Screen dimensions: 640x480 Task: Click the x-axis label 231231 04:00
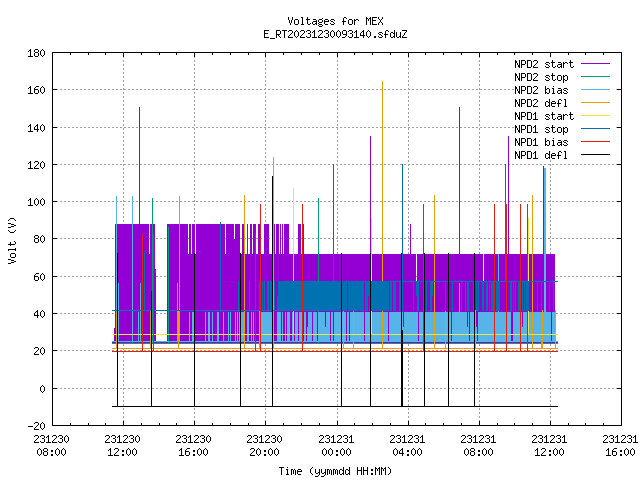pyautogui.click(x=407, y=446)
